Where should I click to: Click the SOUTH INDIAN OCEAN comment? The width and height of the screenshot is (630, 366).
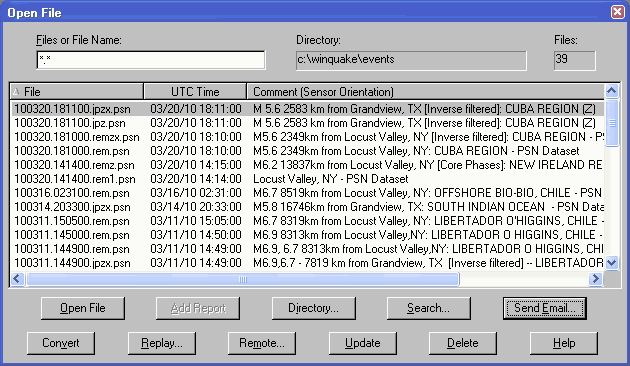click(428, 207)
